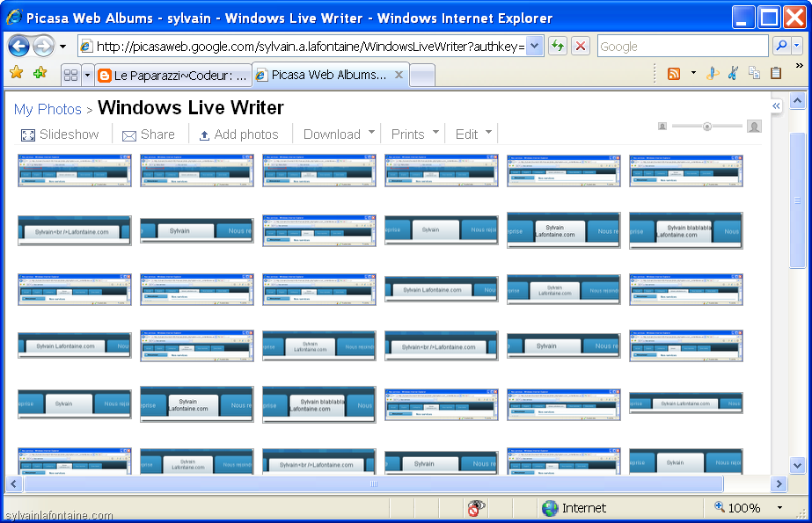Click the vertical scrollbar thumb
This screenshot has height=523, width=812.
tap(798, 200)
